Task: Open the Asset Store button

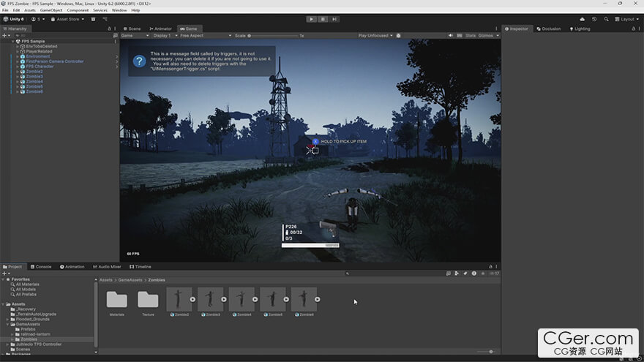Action: point(67,19)
